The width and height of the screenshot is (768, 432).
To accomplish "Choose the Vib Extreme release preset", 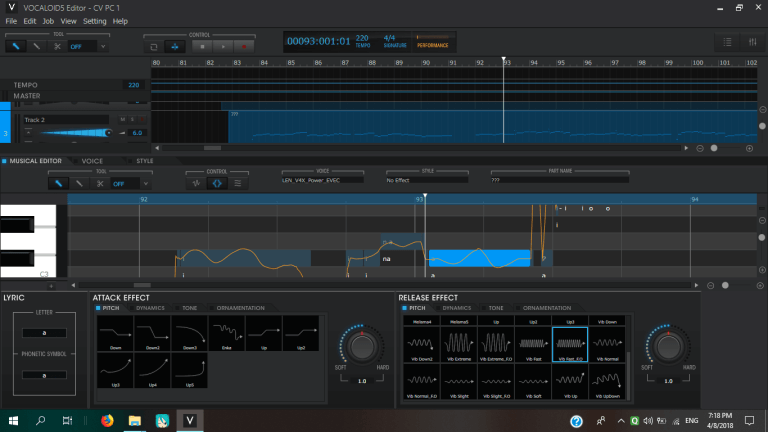I will click(x=459, y=344).
